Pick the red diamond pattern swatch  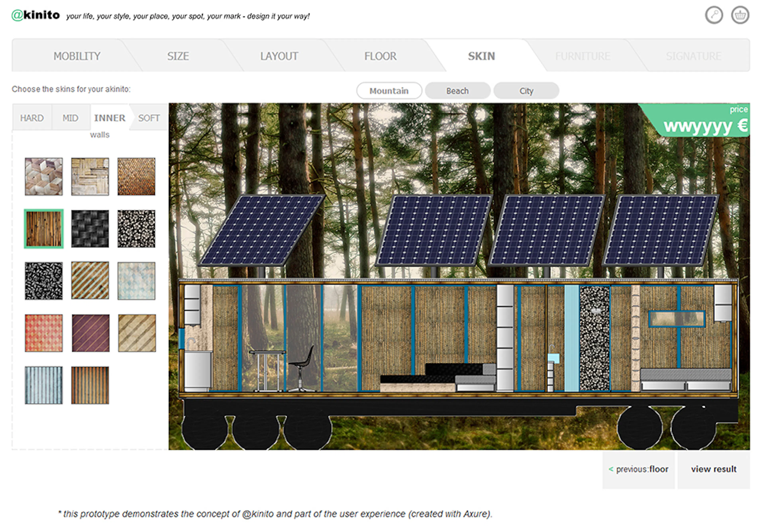44,333
